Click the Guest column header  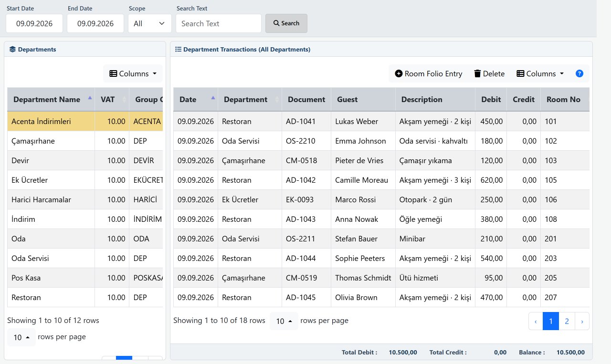tap(363, 99)
